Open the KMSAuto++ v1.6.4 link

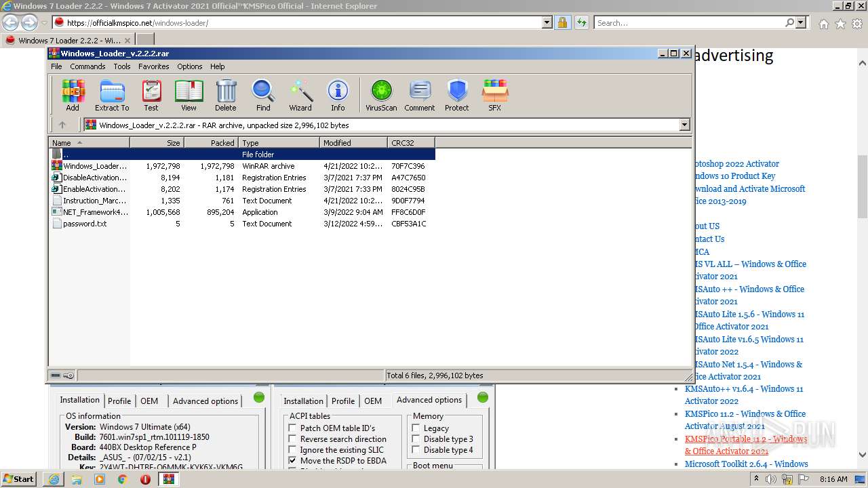tap(743, 394)
